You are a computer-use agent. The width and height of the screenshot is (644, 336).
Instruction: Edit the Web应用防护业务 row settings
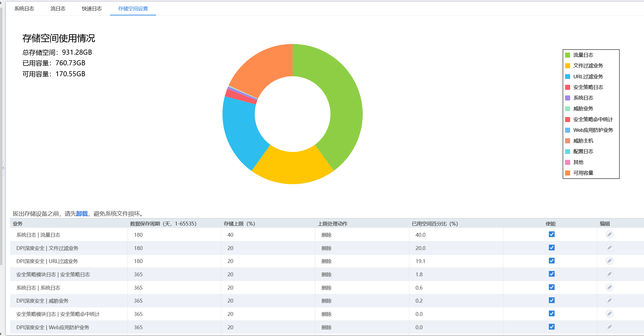[609, 327]
